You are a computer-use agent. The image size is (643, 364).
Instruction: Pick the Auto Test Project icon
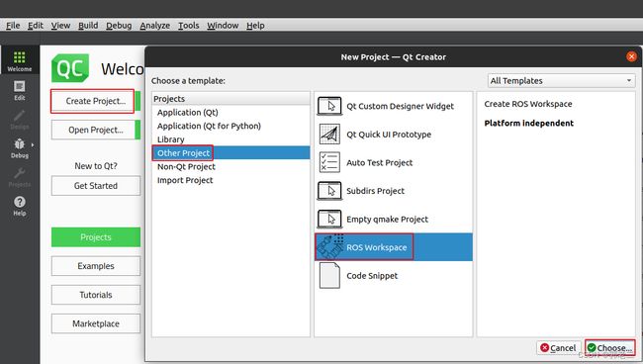[x=329, y=162]
